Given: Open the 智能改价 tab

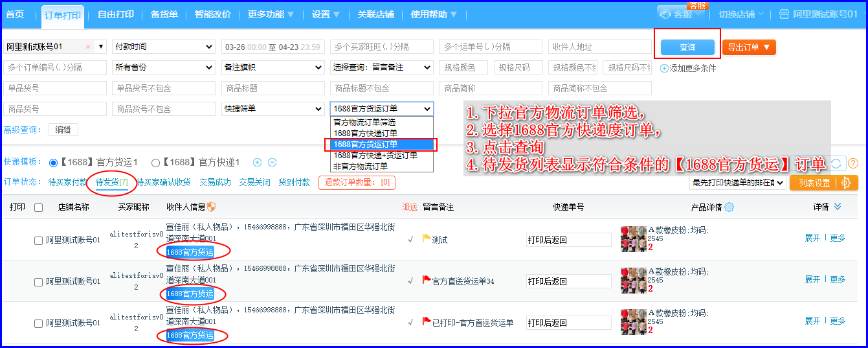Looking at the screenshot, I should 212,14.
